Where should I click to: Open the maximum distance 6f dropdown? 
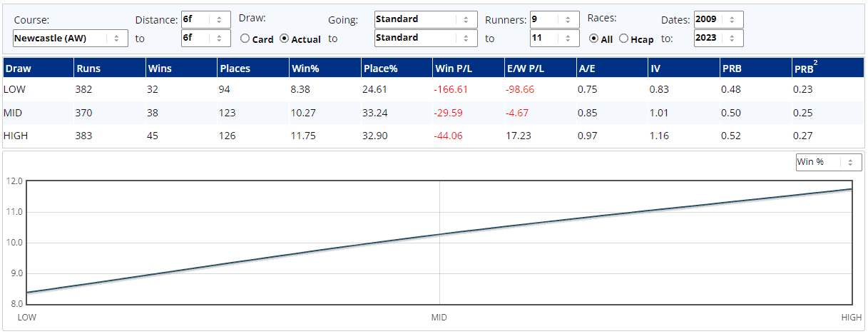click(x=206, y=39)
